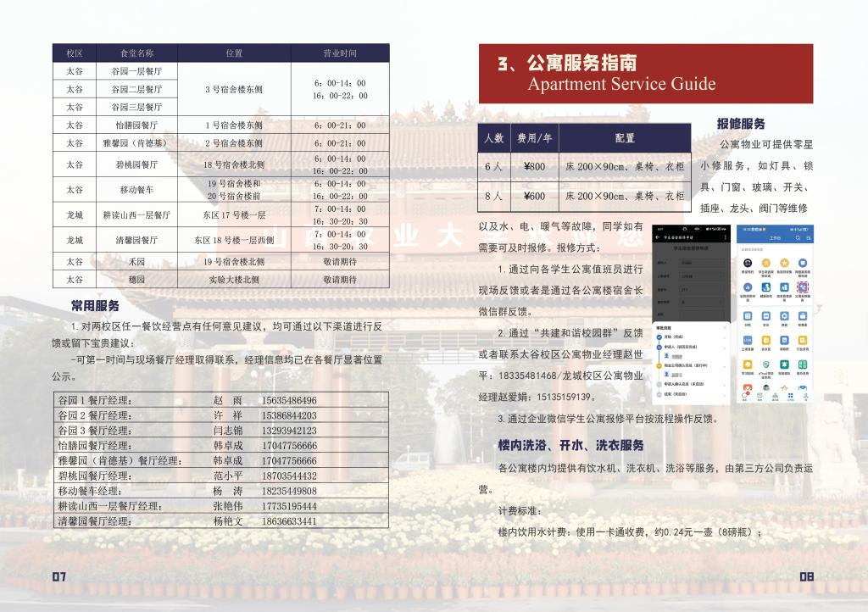Image resolution: width=868 pixels, height=612 pixels.
Task: Click the '楼内洗浴、开水、洗衣服务' heading
Action: coord(570,446)
